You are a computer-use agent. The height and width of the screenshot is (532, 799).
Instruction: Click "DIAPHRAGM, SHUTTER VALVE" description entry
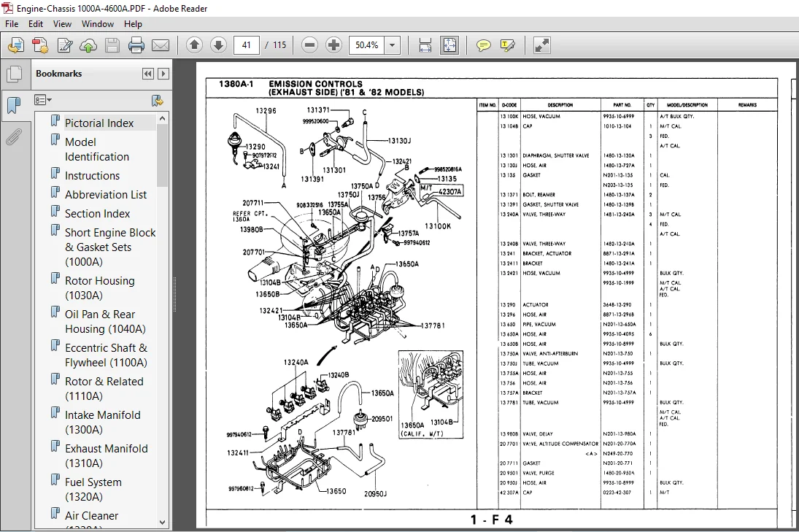(x=555, y=155)
